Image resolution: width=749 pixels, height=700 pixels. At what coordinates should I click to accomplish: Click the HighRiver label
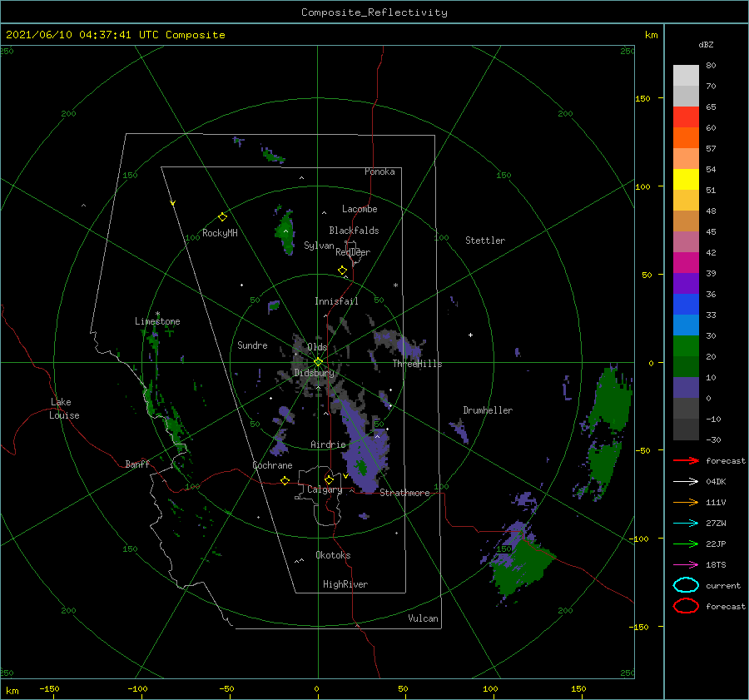pos(345,584)
